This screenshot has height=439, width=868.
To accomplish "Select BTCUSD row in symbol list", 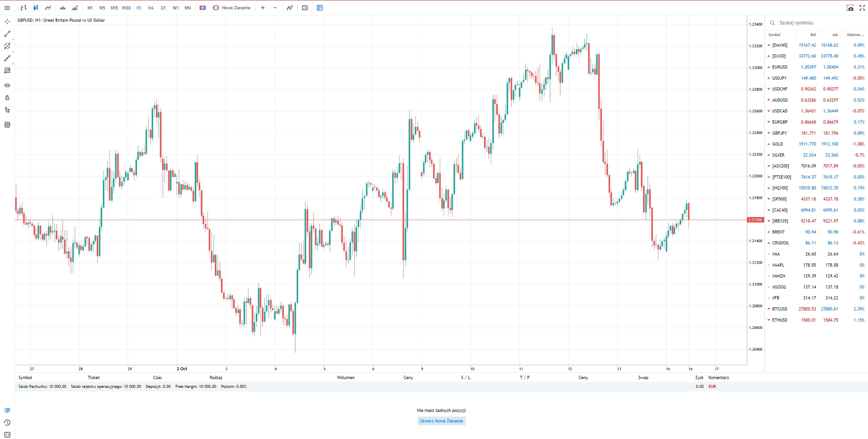I will 816,309.
